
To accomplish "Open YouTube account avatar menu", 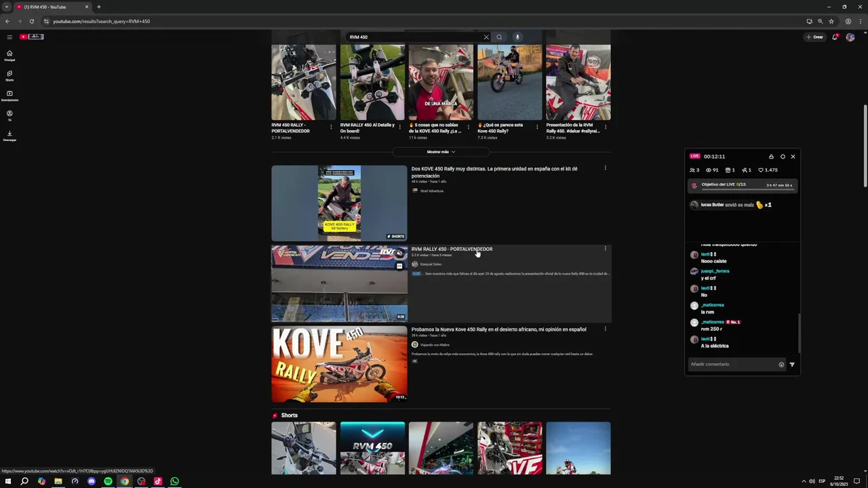I will 850,37.
